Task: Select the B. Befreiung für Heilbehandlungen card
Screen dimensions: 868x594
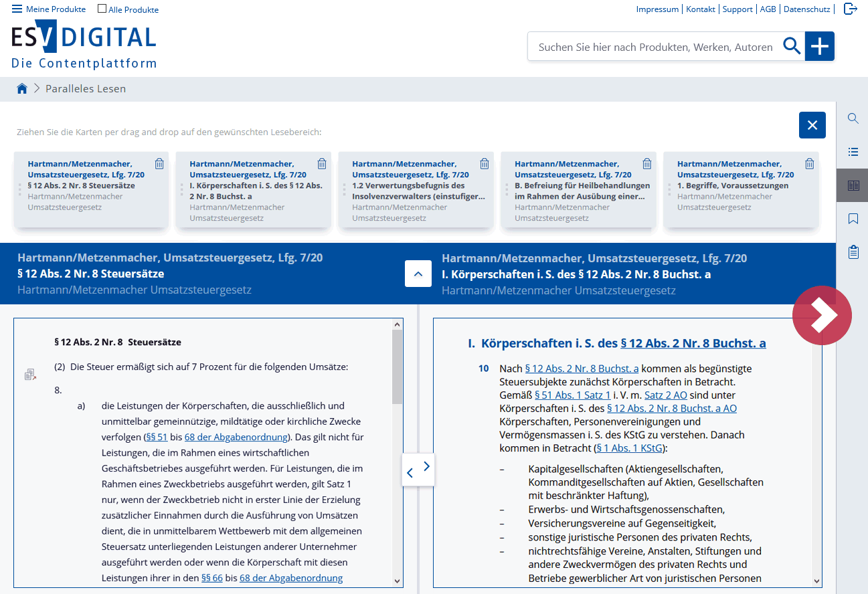Action: click(x=579, y=190)
